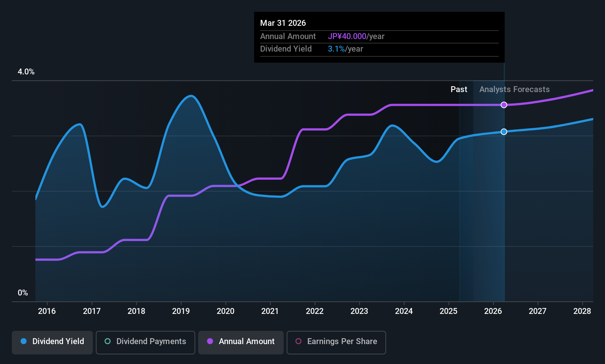Click the Analysts Forecasts label

514,90
